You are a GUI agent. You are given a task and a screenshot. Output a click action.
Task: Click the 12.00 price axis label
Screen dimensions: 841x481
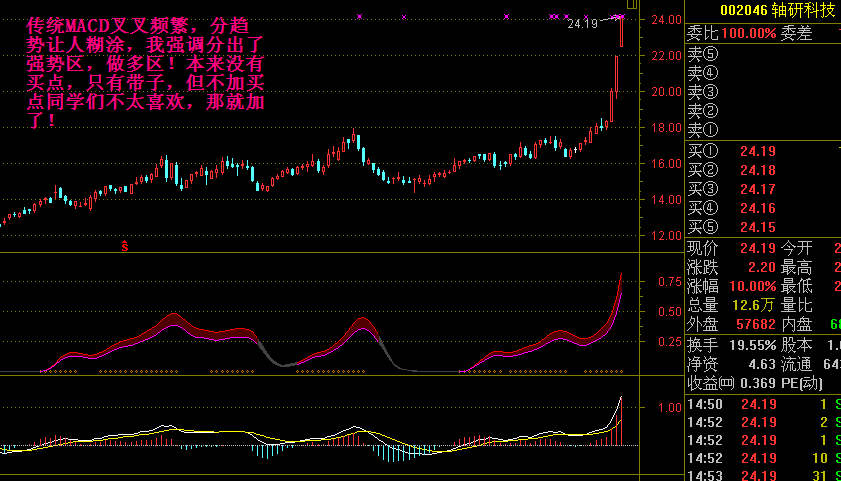tap(666, 235)
